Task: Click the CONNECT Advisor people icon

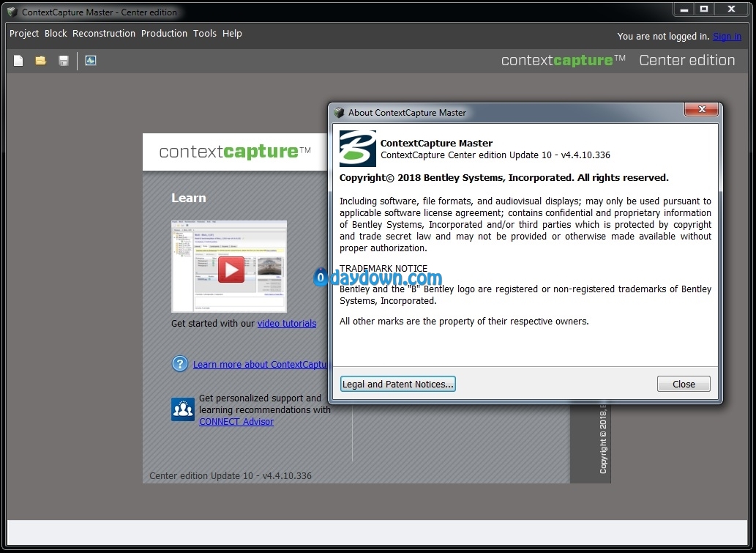Action: click(183, 409)
